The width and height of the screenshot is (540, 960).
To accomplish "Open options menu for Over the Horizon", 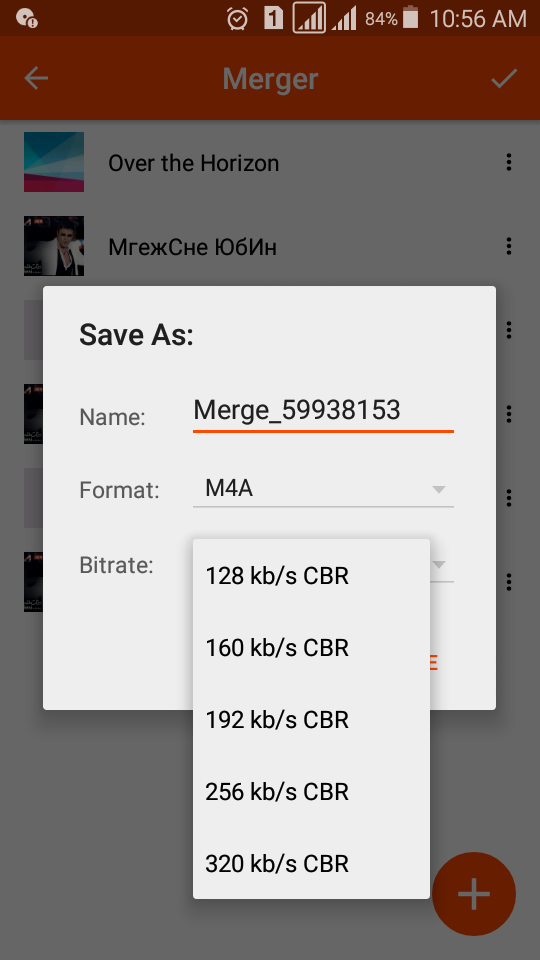I will click(x=509, y=162).
